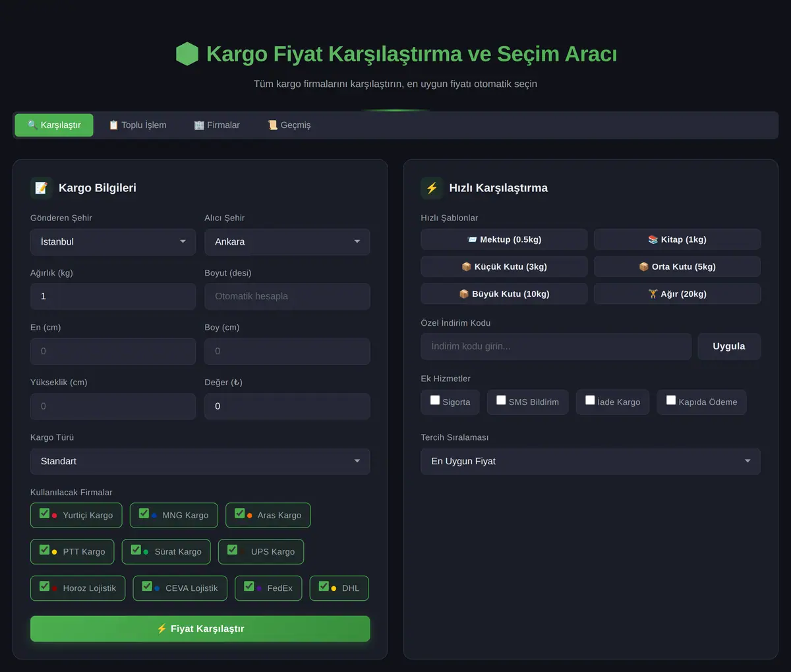Toggle the UPS Kargo checkbox
Image resolution: width=791 pixels, height=672 pixels.
[232, 549]
